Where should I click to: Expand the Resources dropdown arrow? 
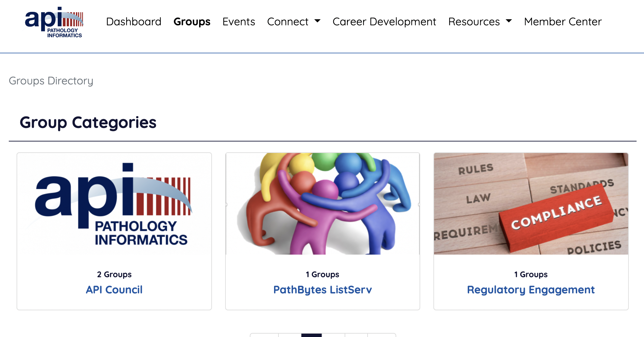click(509, 21)
